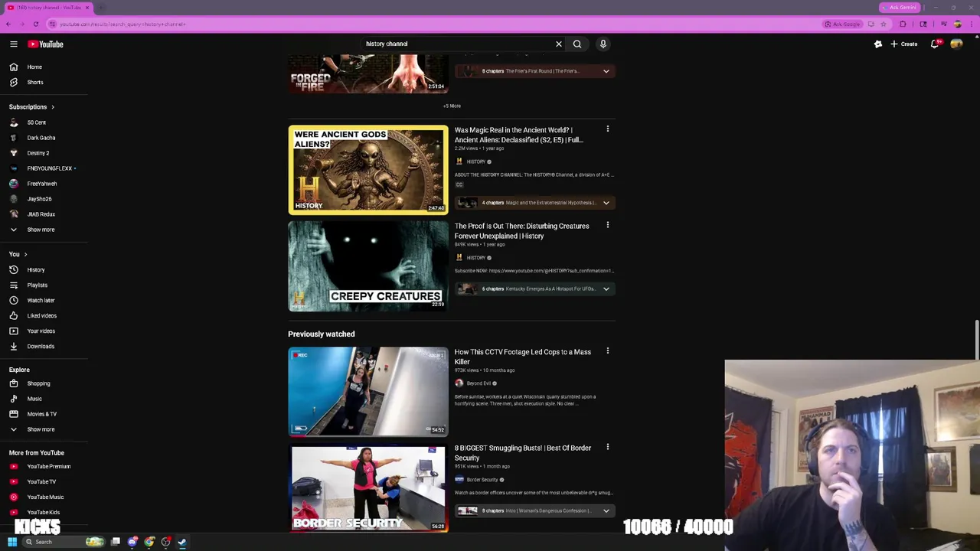This screenshot has width=980, height=551.
Task: Open The Proof Is Out There video title
Action: pyautogui.click(x=522, y=231)
